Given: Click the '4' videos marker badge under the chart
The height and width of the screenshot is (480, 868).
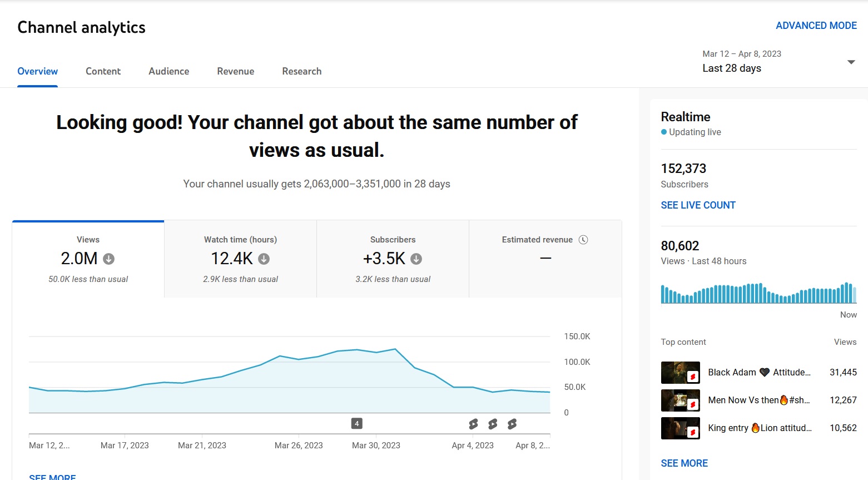Looking at the screenshot, I should tap(357, 424).
